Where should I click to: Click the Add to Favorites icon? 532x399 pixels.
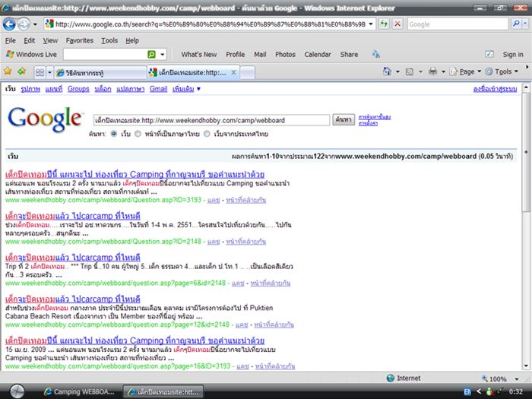pyautogui.click(x=21, y=71)
